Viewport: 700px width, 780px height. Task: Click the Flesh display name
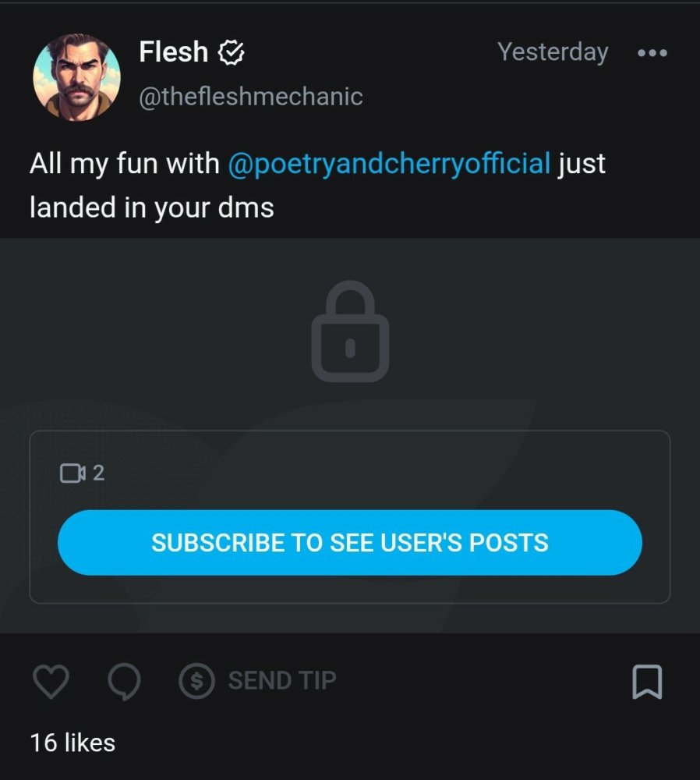click(x=174, y=51)
